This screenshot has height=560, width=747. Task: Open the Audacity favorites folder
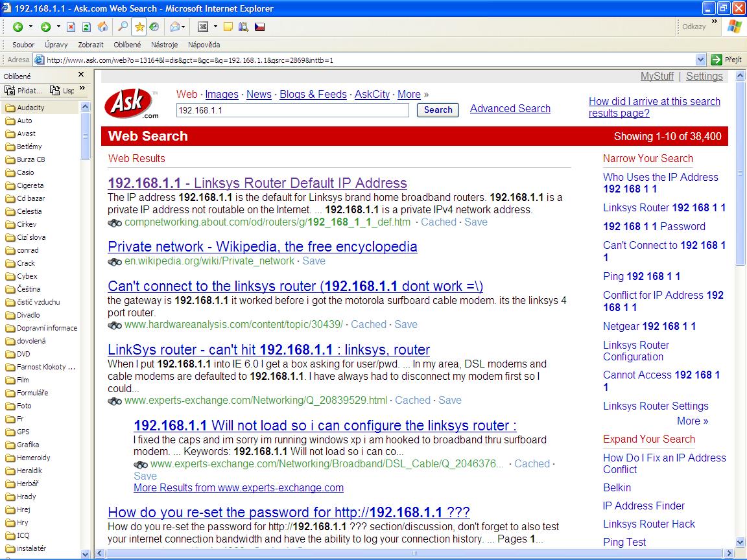pyautogui.click(x=30, y=108)
